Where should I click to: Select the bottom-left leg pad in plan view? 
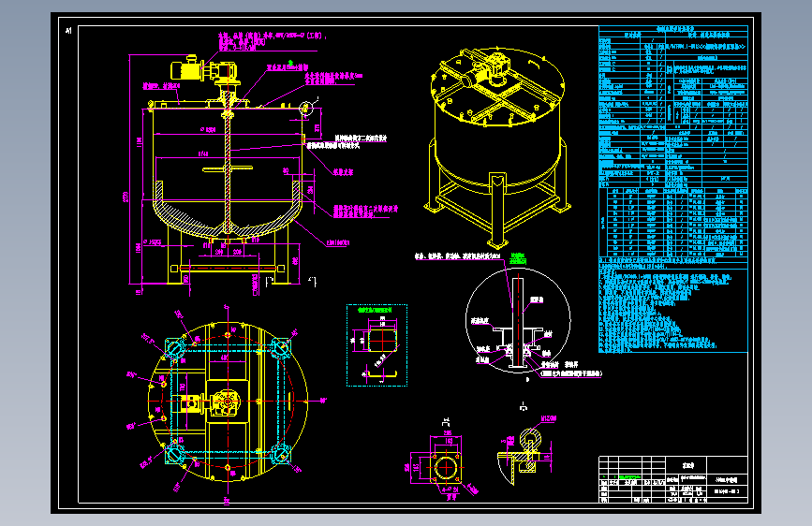(174, 455)
